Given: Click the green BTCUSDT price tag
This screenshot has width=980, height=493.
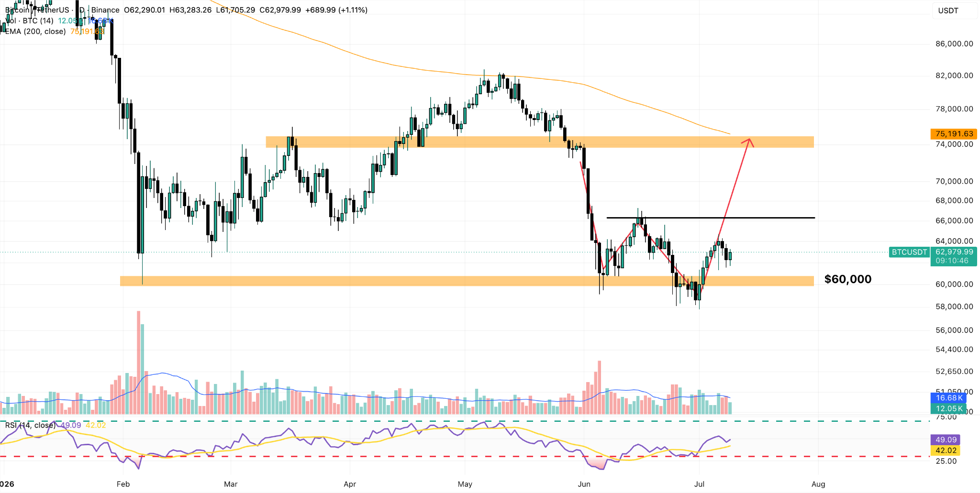Looking at the screenshot, I should [909, 252].
